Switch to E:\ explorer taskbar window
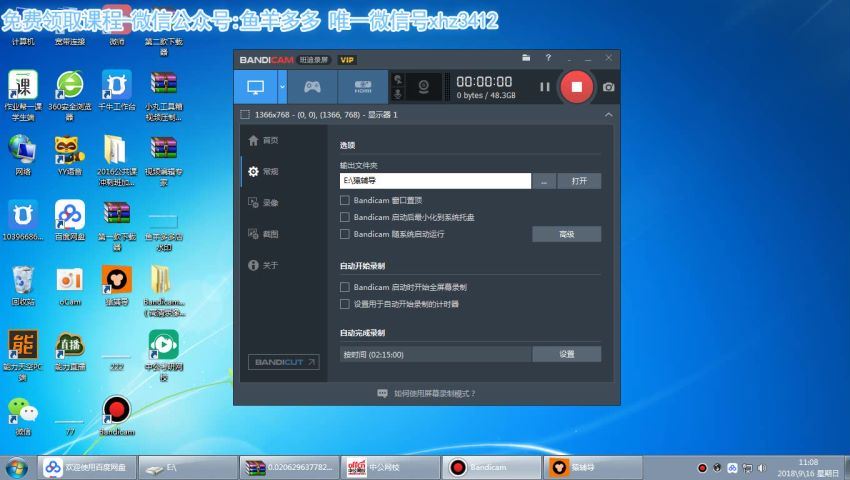The width and height of the screenshot is (850, 480). [188, 467]
